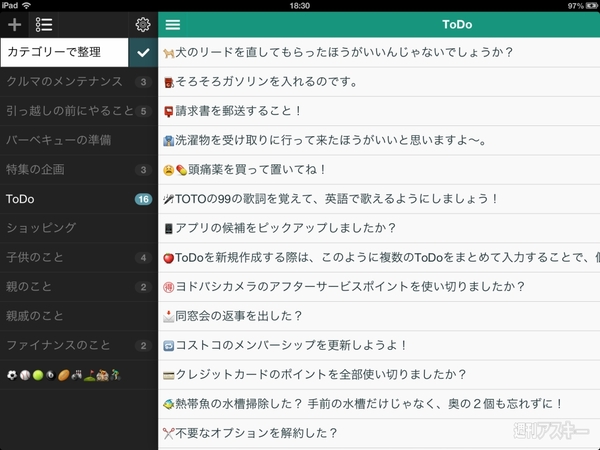
Task: Open 親のこと category
Action: tap(79, 287)
